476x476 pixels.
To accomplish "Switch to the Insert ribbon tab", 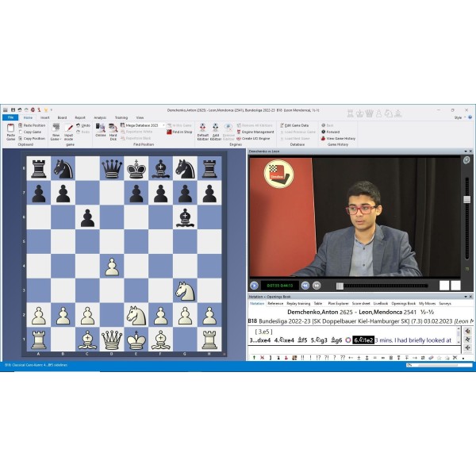I will (x=44, y=117).
